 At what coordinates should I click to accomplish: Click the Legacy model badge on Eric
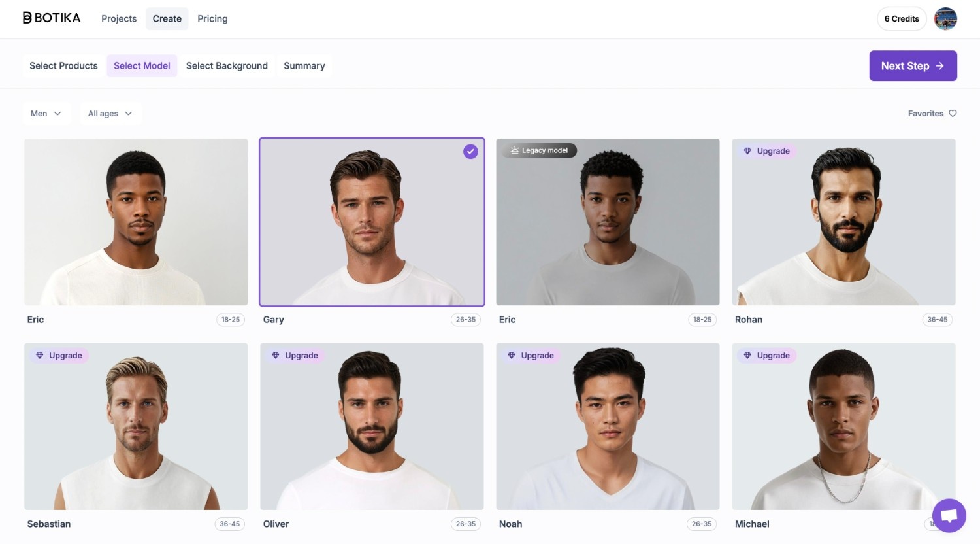[539, 150]
